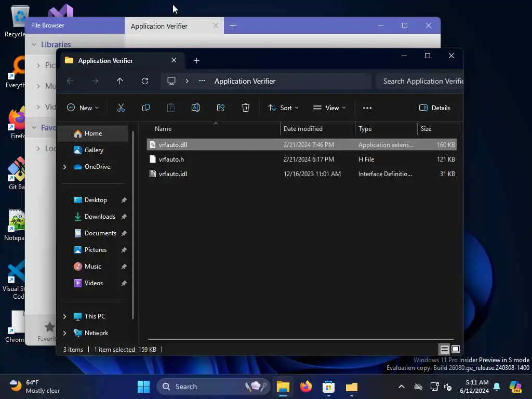The height and width of the screenshot is (399, 532).
Task: Refresh the Application Verifier folder
Action: click(x=145, y=81)
